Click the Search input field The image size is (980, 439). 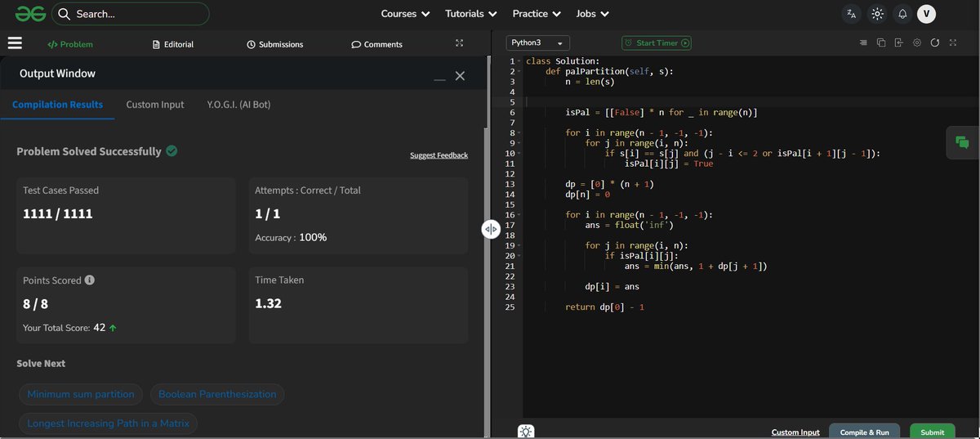pyautogui.click(x=131, y=14)
